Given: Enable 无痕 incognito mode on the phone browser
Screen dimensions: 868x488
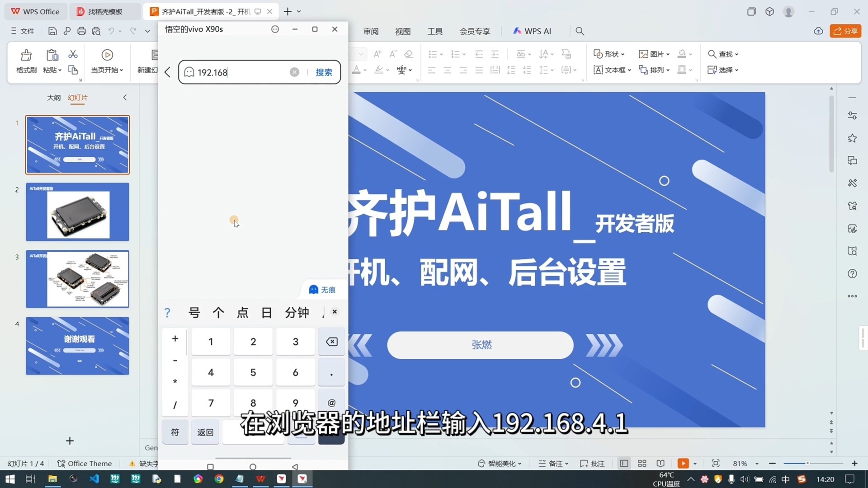Looking at the screenshot, I should [322, 290].
